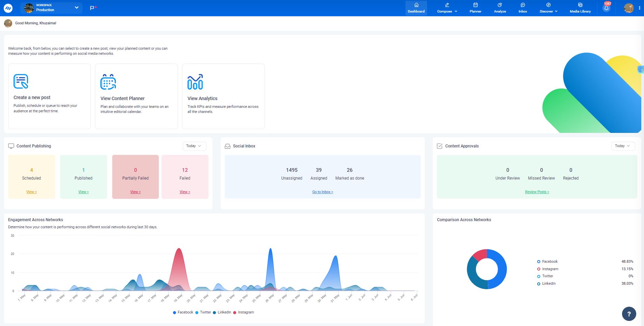Open the Dashboard home icon
This screenshot has height=326, width=644.
(x=416, y=8)
